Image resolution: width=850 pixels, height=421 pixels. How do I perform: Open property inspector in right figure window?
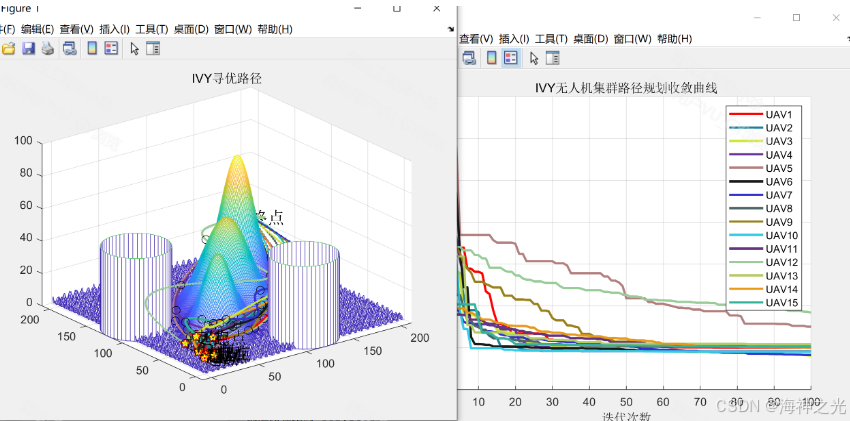552,58
